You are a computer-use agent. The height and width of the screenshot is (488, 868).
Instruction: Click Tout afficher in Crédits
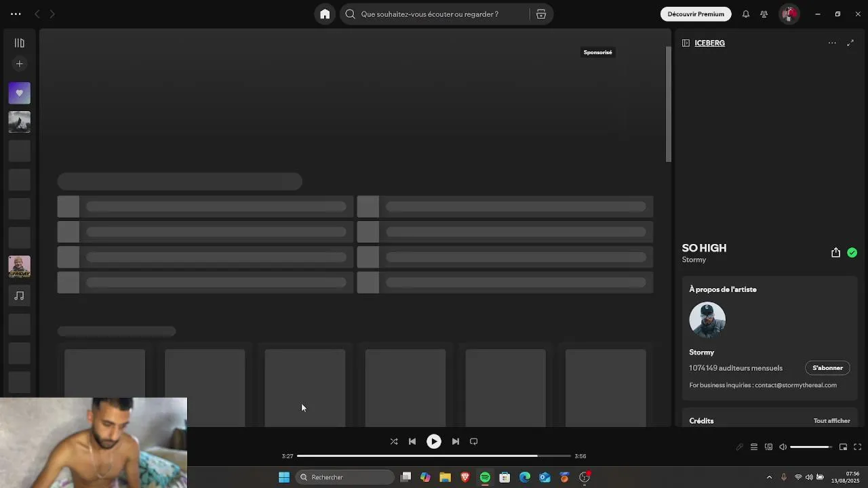click(x=831, y=421)
